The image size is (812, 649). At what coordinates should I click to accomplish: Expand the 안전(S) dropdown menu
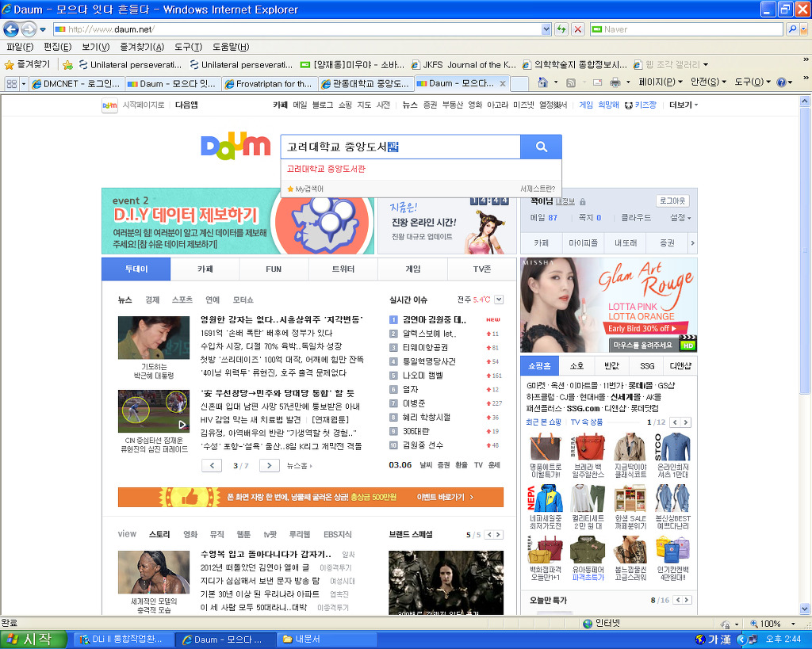tap(708, 82)
